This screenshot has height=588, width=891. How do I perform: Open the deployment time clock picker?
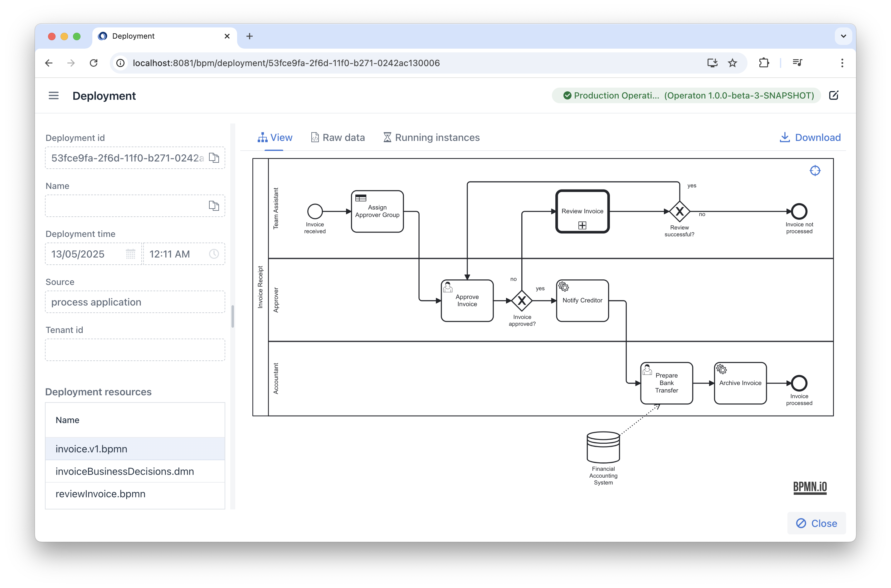(214, 254)
